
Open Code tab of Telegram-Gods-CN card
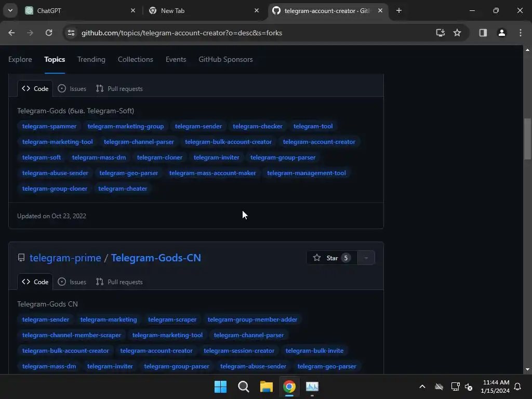35,282
